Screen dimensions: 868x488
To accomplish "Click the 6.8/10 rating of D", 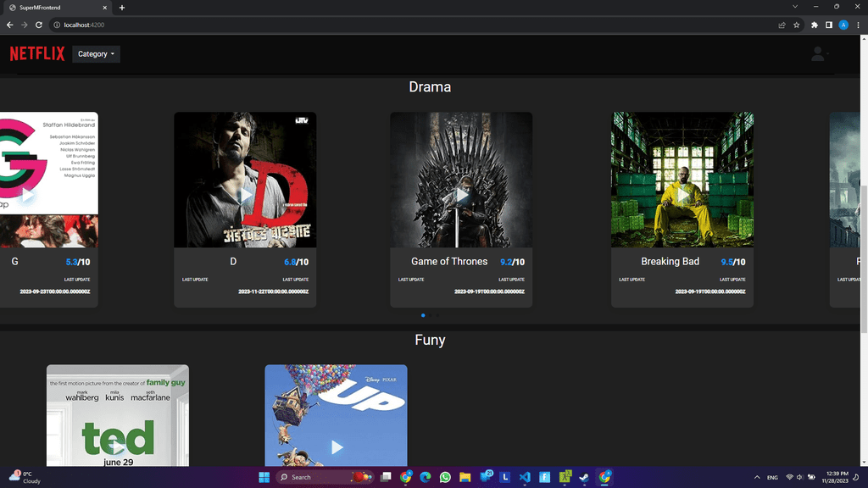I will [296, 263].
